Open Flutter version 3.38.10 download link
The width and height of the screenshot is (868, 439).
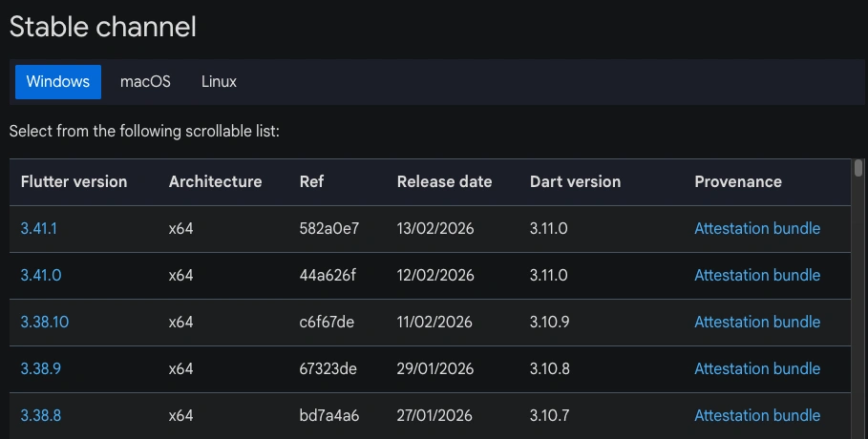click(45, 323)
